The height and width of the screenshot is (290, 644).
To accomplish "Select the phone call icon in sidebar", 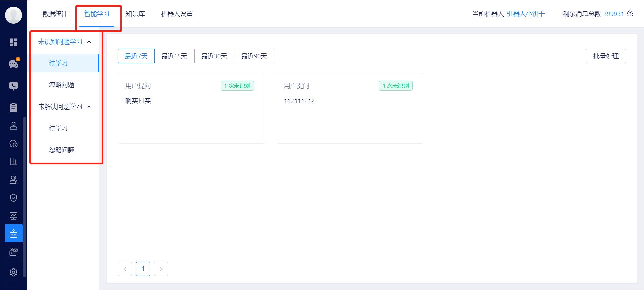I will pyautogui.click(x=13, y=85).
